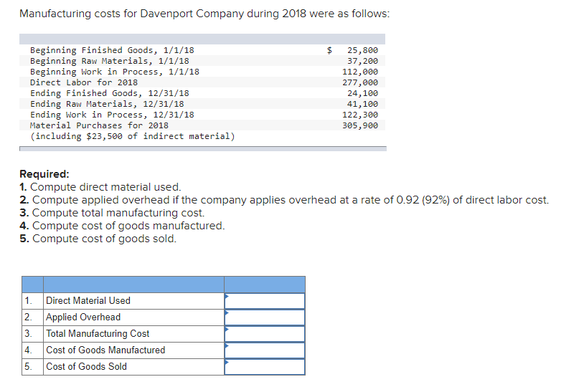Select the 'Total Manufacturing Cost' row label
The width and height of the screenshot is (584, 392).
(98, 334)
